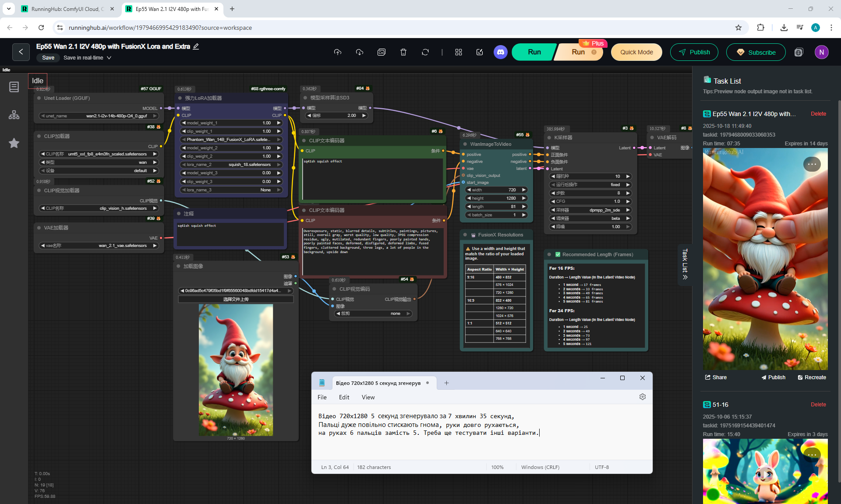The width and height of the screenshot is (841, 504).
Task: Toggle collapse dot on Unet Loader node
Action: click(39, 98)
